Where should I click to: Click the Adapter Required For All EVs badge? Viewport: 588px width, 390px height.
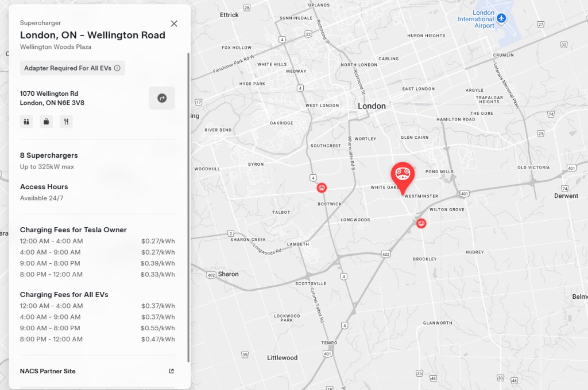[67, 68]
